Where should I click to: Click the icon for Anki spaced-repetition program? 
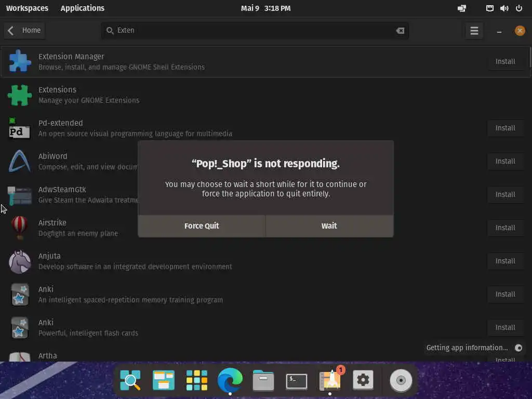point(19,295)
